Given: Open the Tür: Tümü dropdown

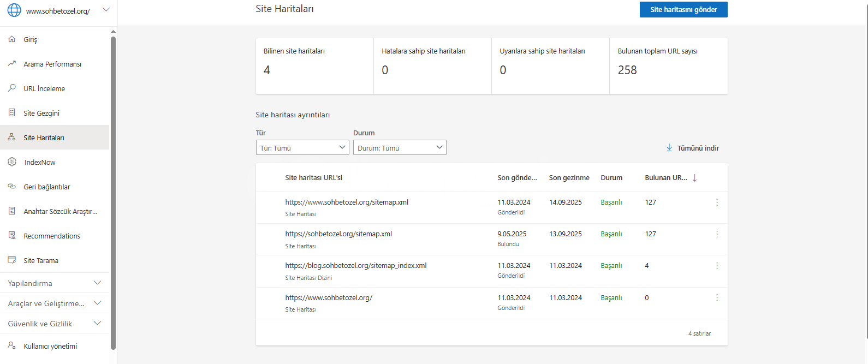Looking at the screenshot, I should pyautogui.click(x=302, y=147).
